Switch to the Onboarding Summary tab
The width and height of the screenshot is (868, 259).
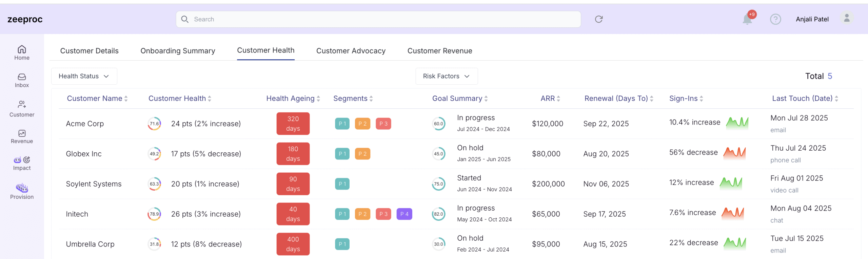(178, 51)
